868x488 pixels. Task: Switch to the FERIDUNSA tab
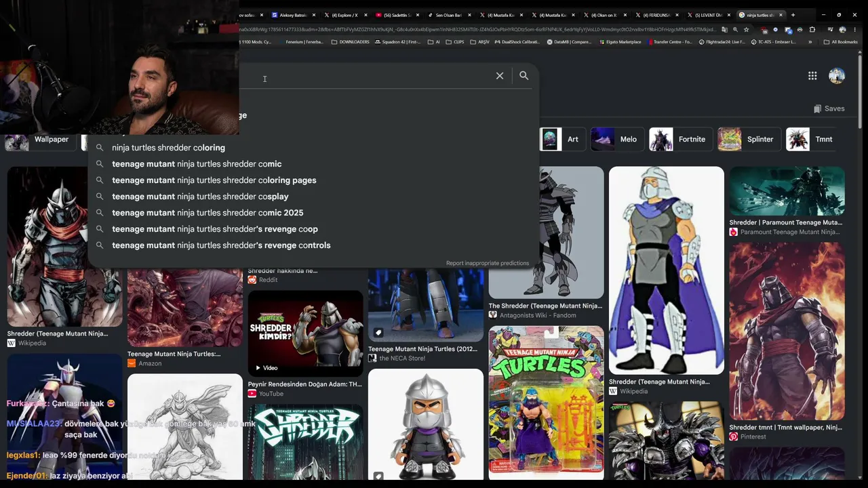(656, 15)
